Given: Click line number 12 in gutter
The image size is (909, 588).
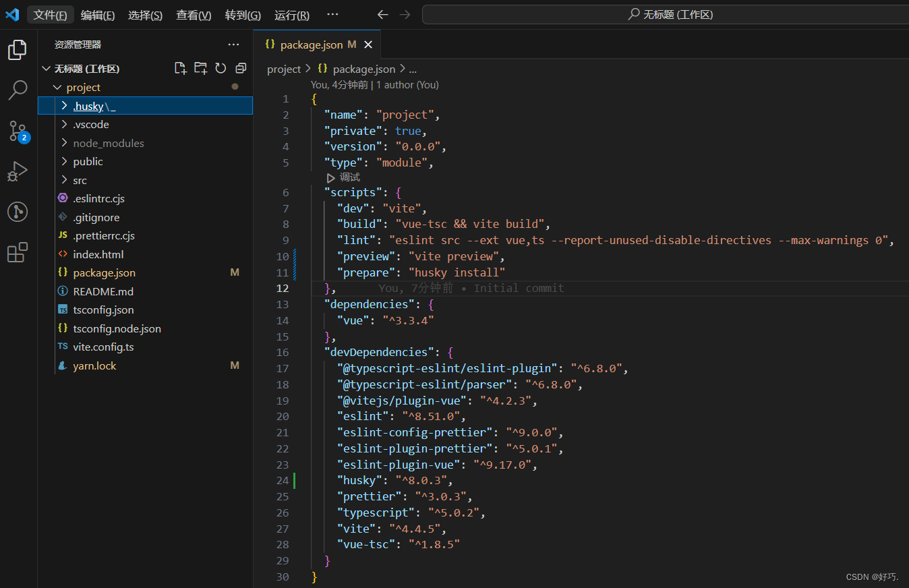Looking at the screenshot, I should 282,288.
